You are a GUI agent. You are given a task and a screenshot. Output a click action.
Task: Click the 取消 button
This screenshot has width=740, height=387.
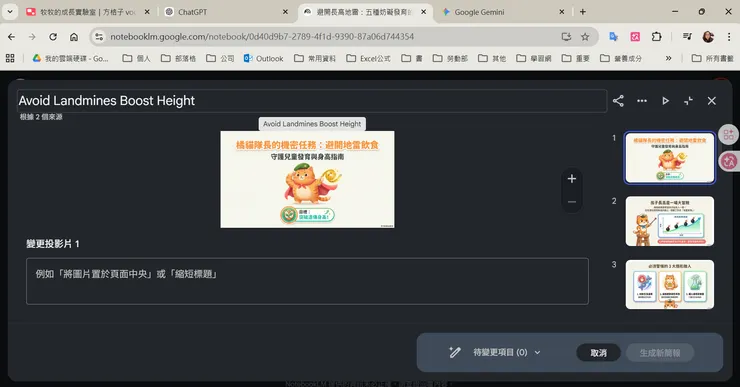(598, 353)
